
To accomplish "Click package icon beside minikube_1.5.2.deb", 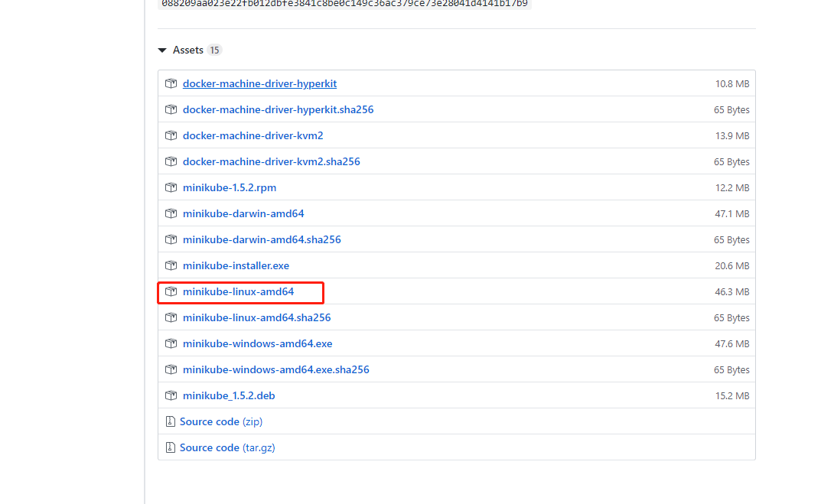I will tap(171, 396).
